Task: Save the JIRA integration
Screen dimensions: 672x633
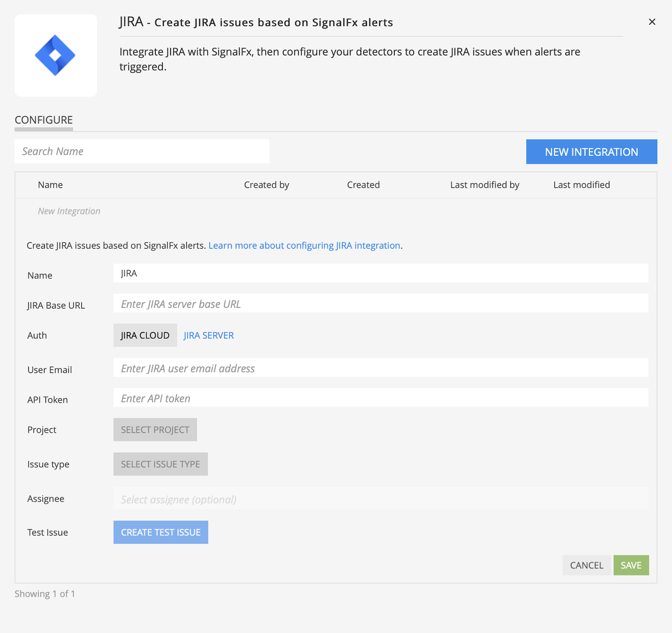Action: point(631,565)
